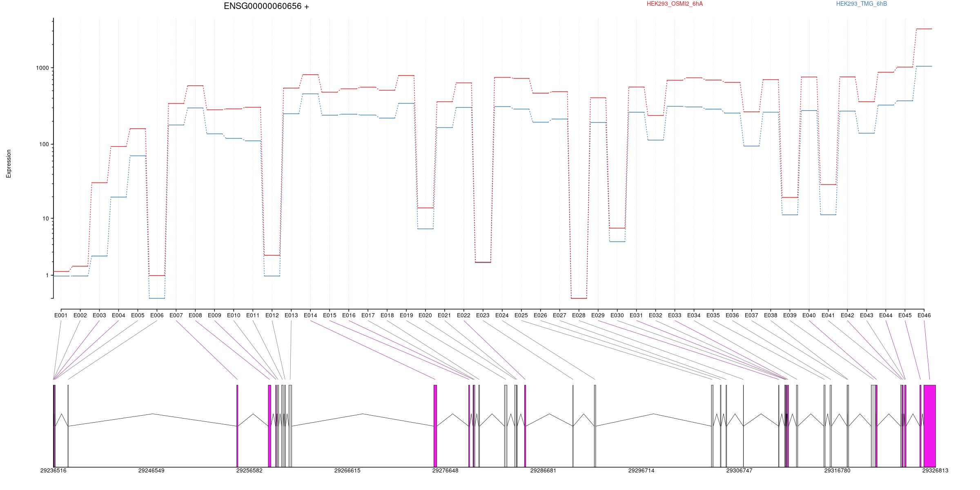Click exon label E041
Viewport: 980px width, 490px height.
pos(828,315)
